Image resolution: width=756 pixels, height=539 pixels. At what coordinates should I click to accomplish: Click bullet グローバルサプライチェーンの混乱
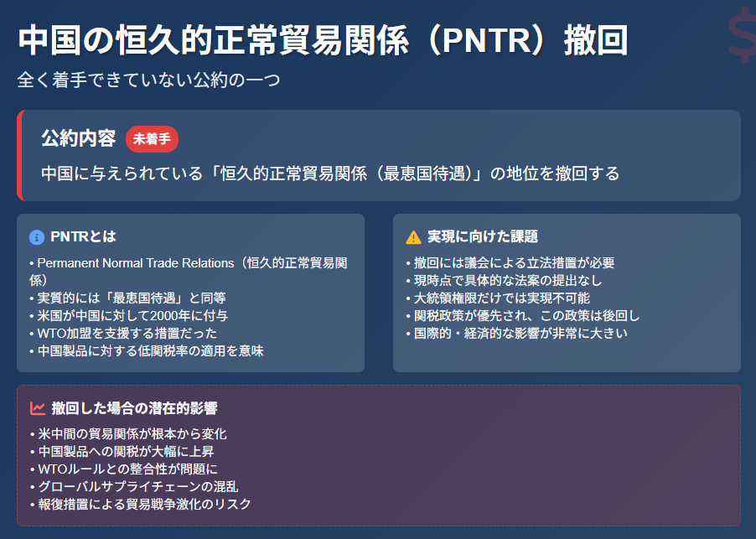[x=134, y=487]
